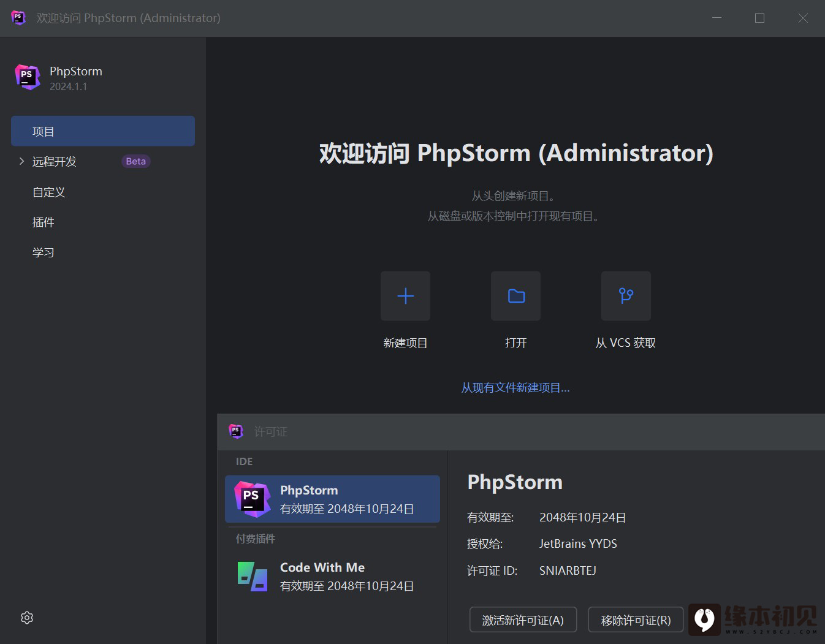Click the Get from VCS branch icon
The image size is (825, 644).
(x=626, y=296)
